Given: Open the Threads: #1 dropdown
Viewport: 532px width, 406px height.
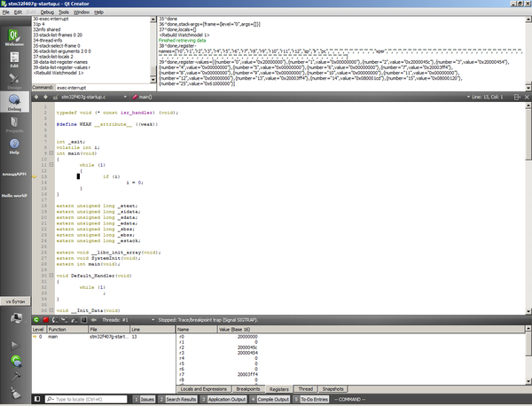Looking at the screenshot, I should point(128,320).
